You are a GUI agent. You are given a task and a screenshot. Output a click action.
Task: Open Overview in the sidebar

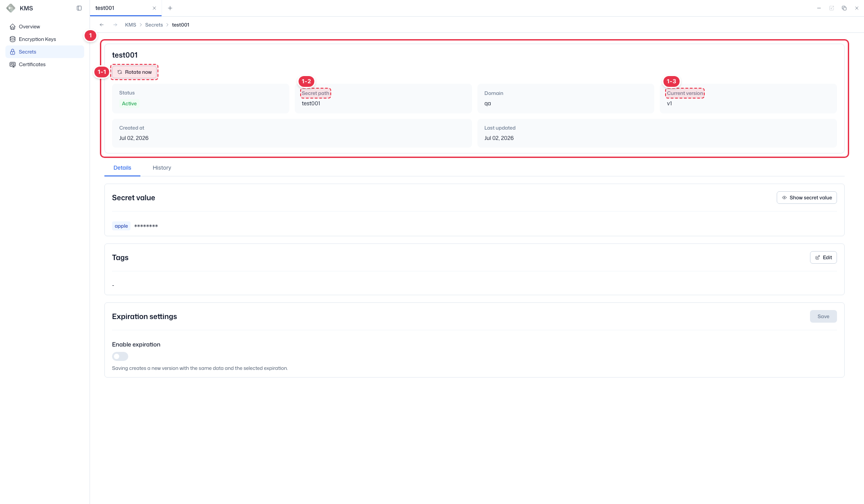pos(45,27)
